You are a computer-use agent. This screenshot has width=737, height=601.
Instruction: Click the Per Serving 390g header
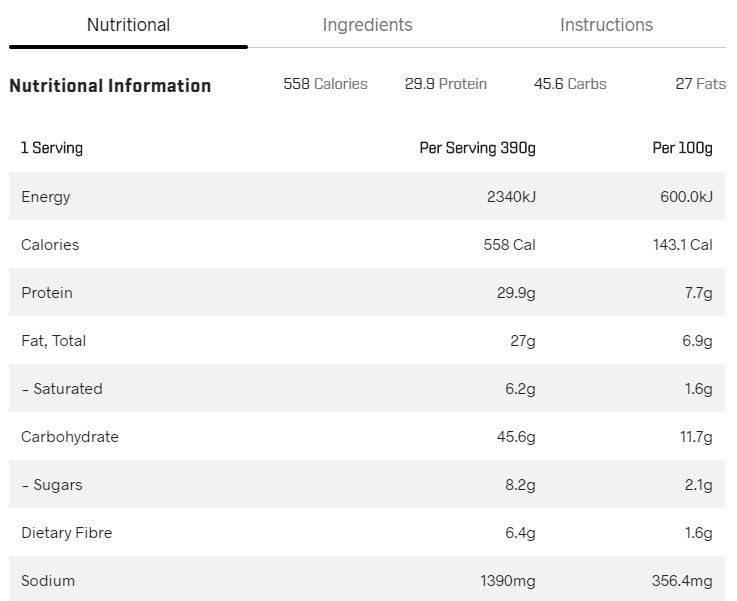coord(477,148)
